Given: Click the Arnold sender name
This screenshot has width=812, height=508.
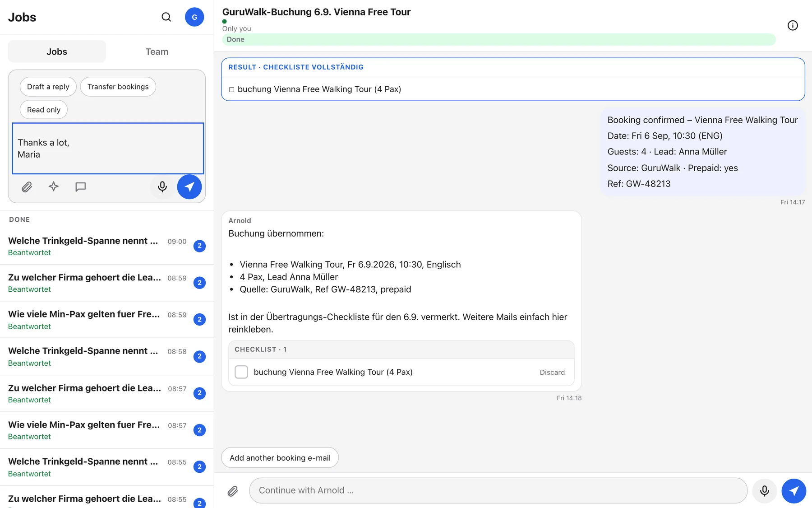Looking at the screenshot, I should [x=240, y=221].
